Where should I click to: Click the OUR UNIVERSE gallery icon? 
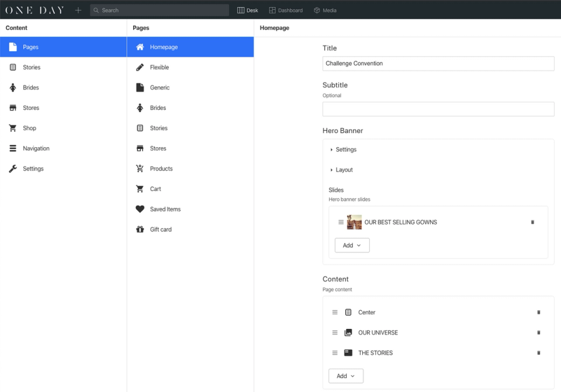click(x=348, y=332)
